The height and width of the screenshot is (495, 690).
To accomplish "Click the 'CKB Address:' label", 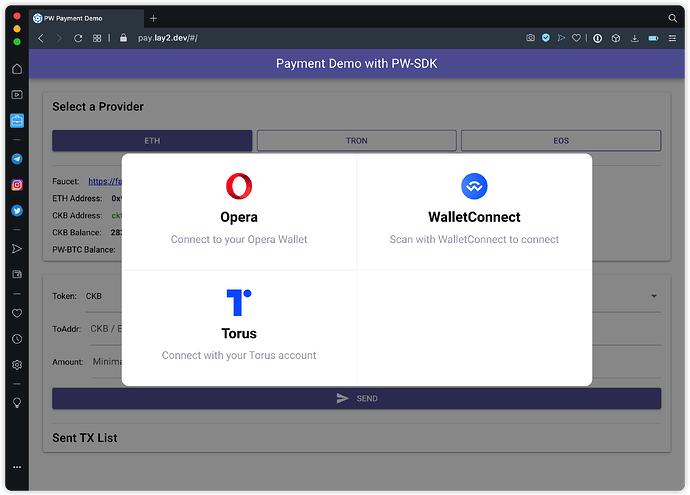I will (x=77, y=216).
